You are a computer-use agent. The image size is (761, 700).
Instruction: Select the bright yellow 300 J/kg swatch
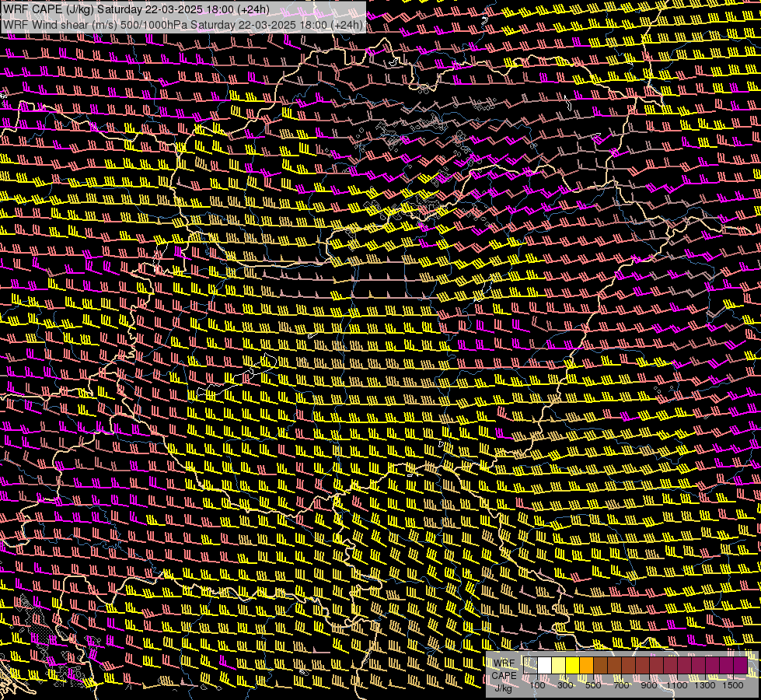tap(573, 666)
